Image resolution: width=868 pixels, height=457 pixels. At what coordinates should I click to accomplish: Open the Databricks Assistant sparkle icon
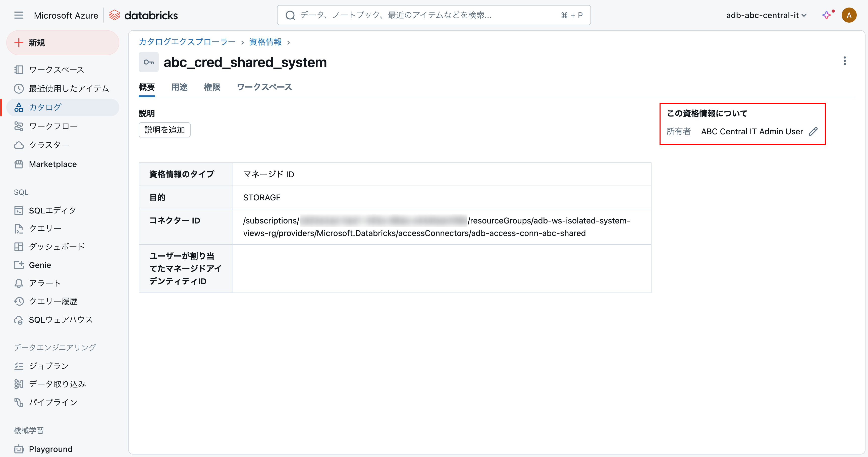827,15
